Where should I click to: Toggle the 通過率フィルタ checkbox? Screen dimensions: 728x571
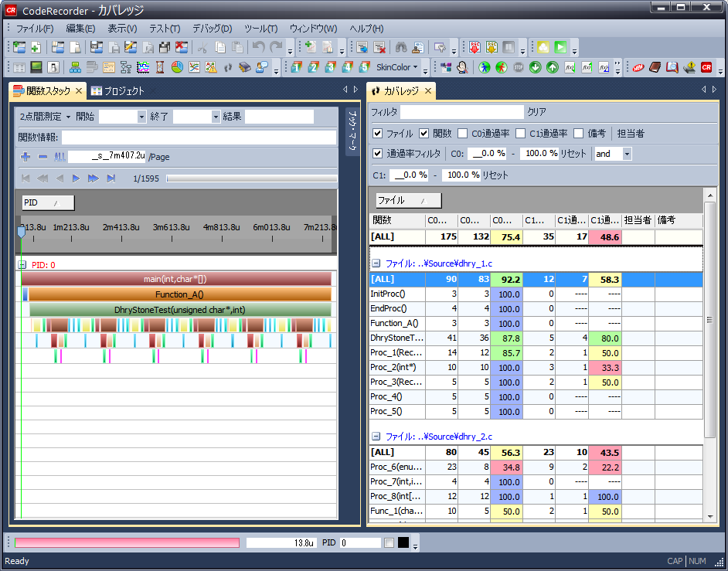377,154
